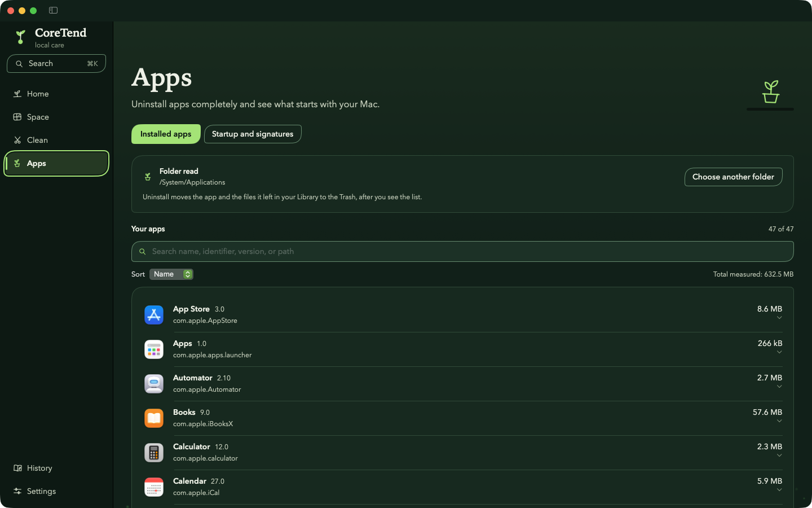This screenshot has height=508, width=812.
Task: Select Apps in the sidebar
Action: point(56,163)
